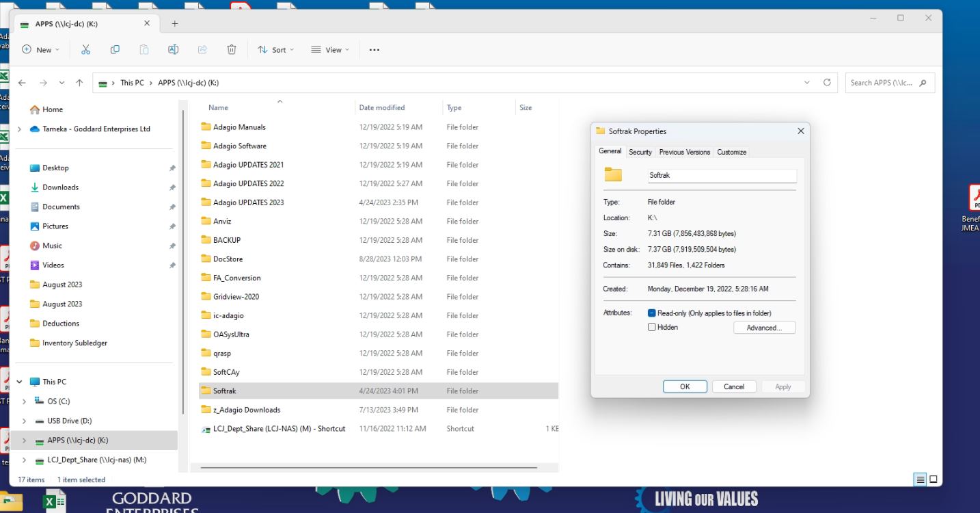Click the Delete trash can icon
Viewport: 980px width, 513px height.
pyautogui.click(x=232, y=49)
